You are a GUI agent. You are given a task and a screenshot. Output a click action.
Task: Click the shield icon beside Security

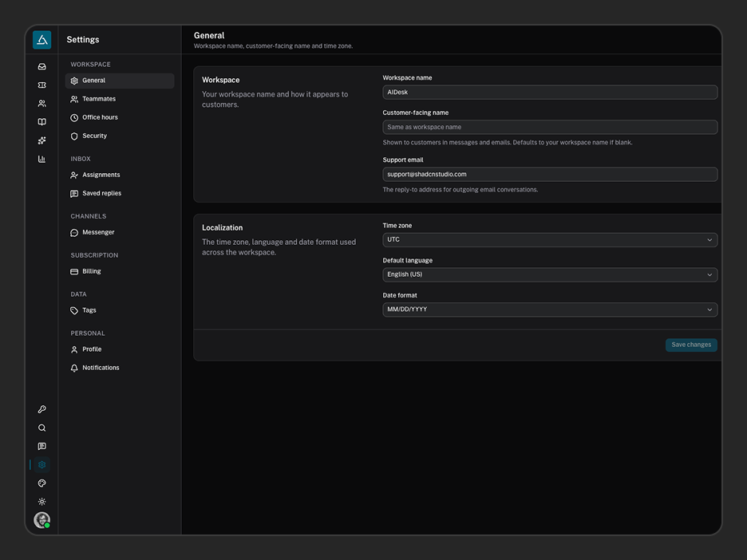74,136
